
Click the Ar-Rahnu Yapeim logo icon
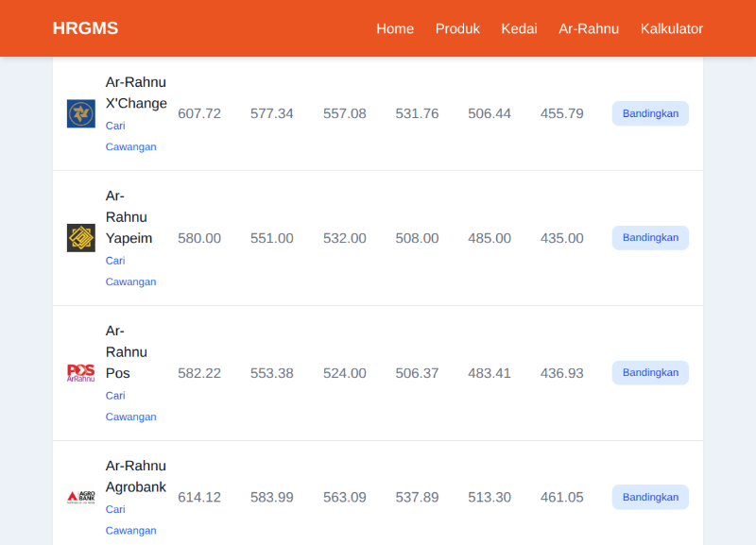pyautogui.click(x=80, y=238)
